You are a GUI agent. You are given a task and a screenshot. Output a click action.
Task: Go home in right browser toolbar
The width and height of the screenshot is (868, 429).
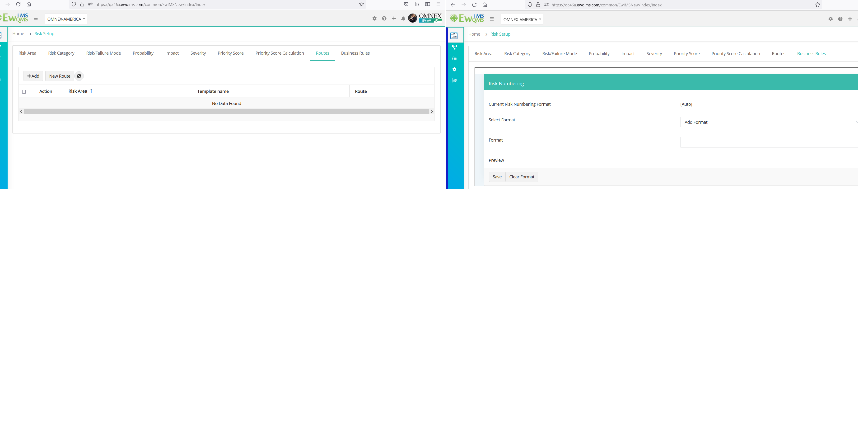click(485, 5)
